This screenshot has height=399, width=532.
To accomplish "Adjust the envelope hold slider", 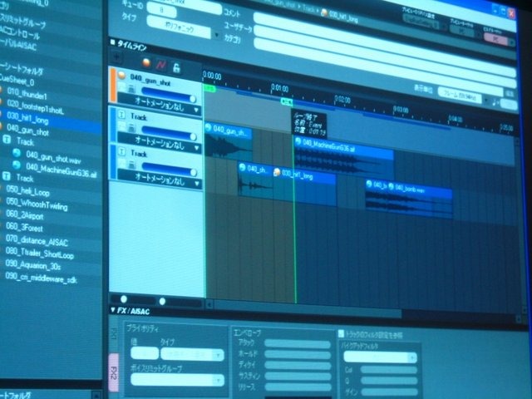I will (298, 355).
